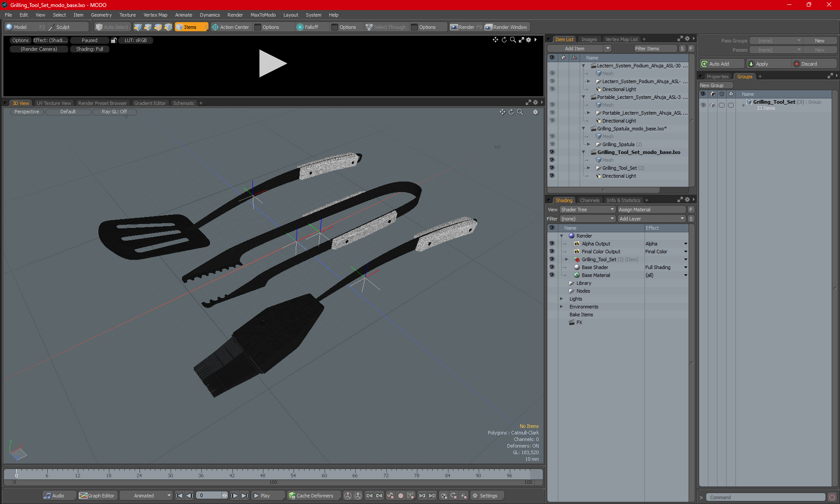
Task: Toggle Alpha Output visibility in Shader Tree
Action: click(552, 243)
